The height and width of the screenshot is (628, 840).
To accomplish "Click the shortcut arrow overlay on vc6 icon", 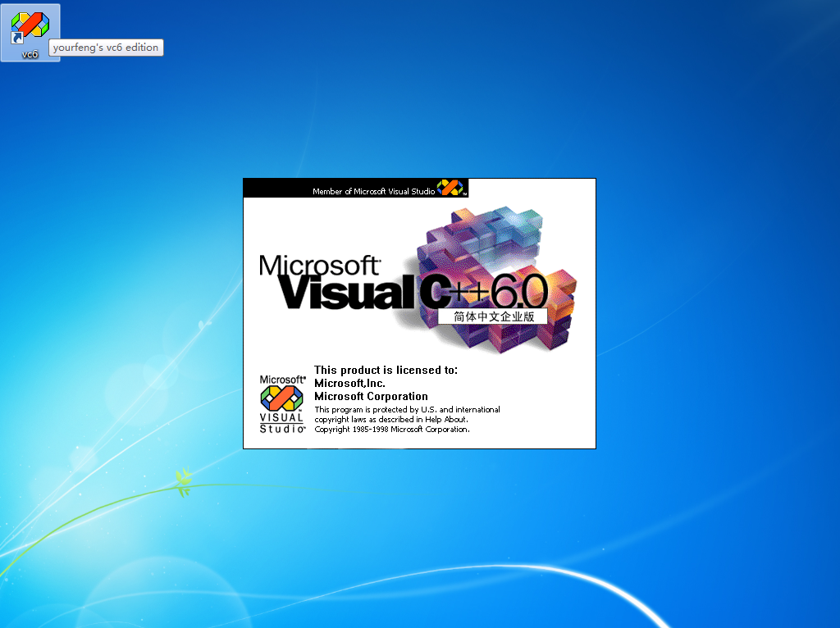I will pos(16,39).
